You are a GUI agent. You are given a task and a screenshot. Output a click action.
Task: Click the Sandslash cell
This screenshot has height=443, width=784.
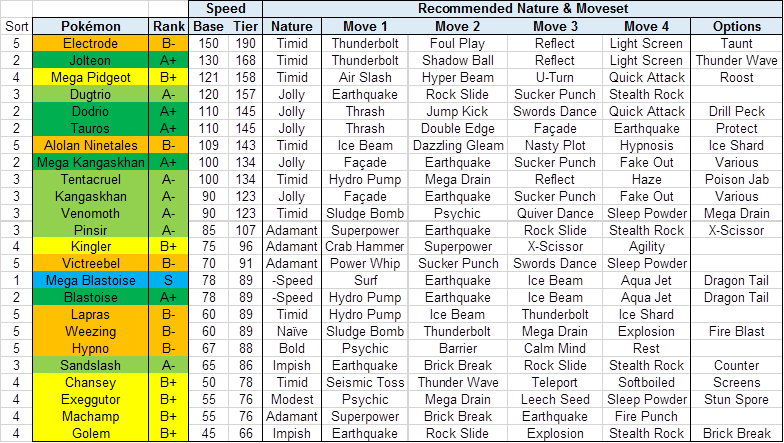pyautogui.click(x=90, y=366)
